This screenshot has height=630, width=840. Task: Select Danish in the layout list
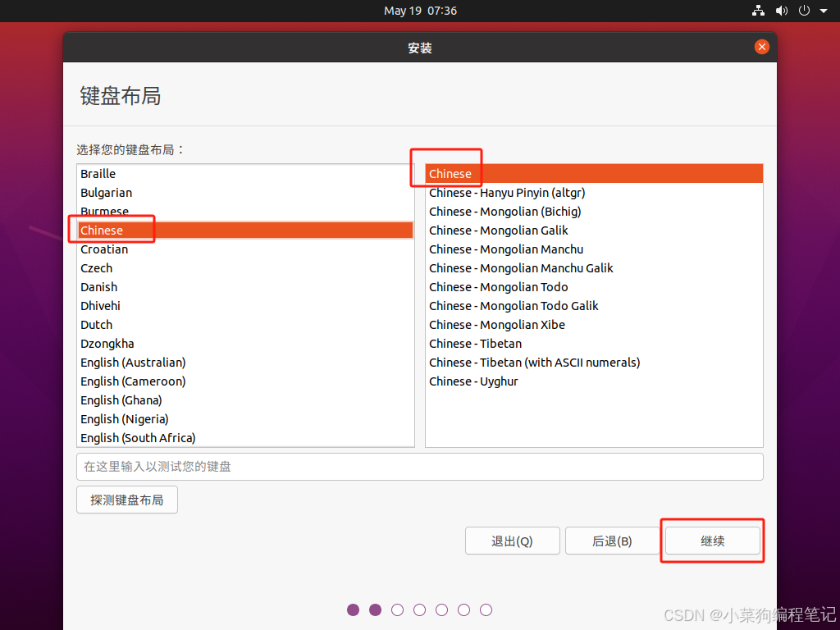[245, 287]
